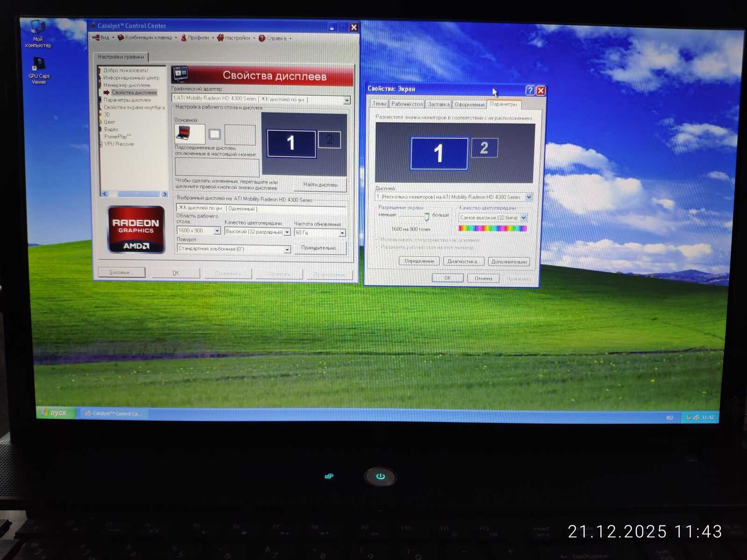Click the Базовые button in Catalyst
747x560 pixels.
(121, 272)
